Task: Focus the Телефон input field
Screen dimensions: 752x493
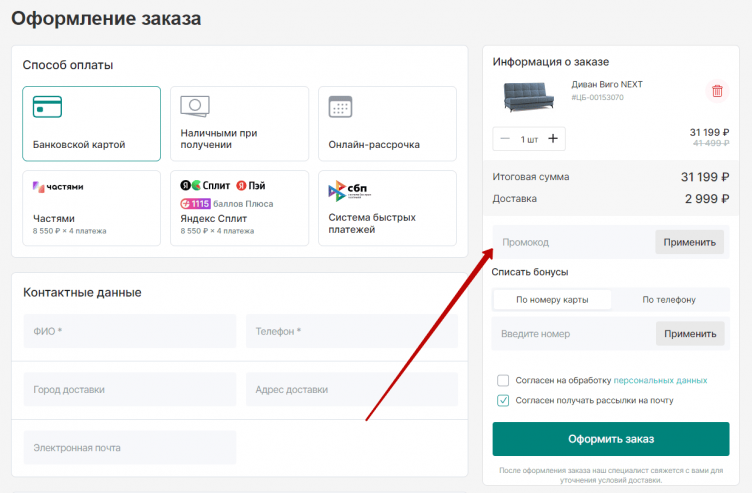Action: 352,331
